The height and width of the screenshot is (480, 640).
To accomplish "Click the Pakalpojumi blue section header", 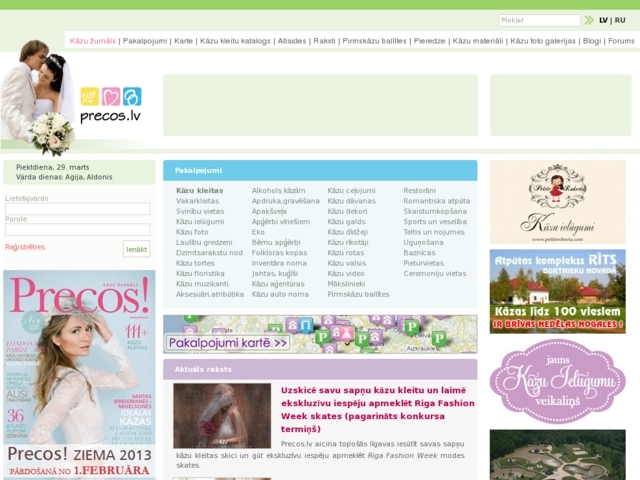I will click(320, 170).
